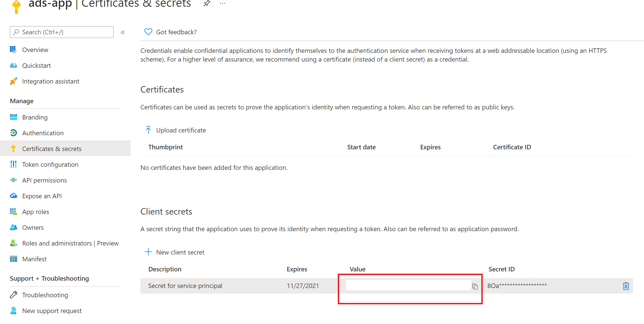Open the Branding settings page

point(34,117)
